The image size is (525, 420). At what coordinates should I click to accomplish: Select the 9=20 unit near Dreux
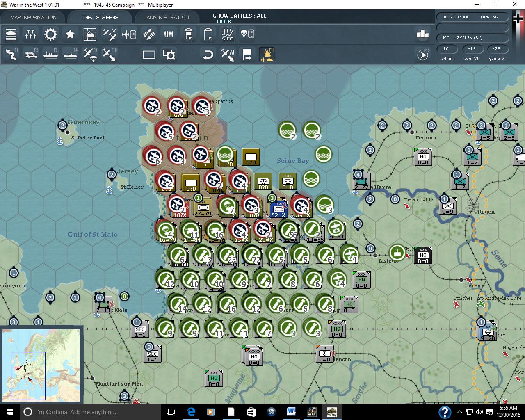tap(488, 332)
